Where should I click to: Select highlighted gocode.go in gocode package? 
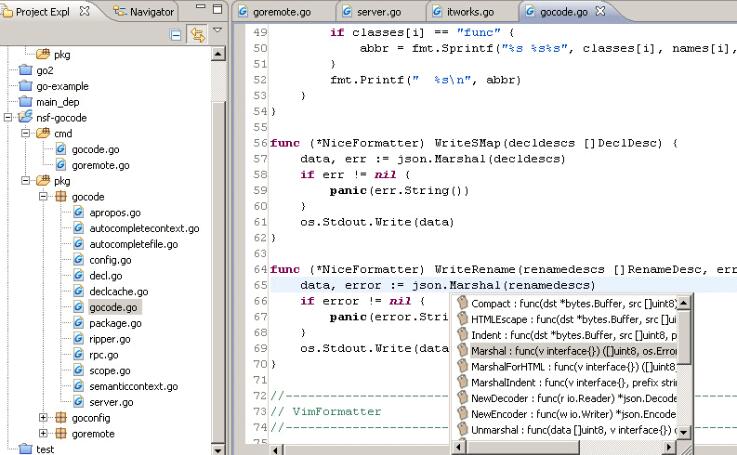pyautogui.click(x=113, y=307)
